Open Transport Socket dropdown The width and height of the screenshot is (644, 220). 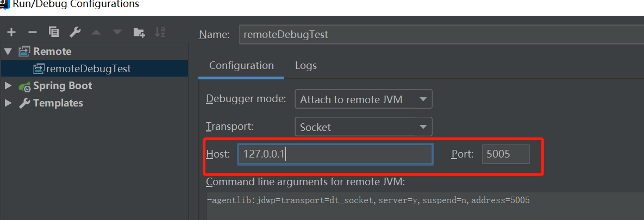tap(364, 127)
